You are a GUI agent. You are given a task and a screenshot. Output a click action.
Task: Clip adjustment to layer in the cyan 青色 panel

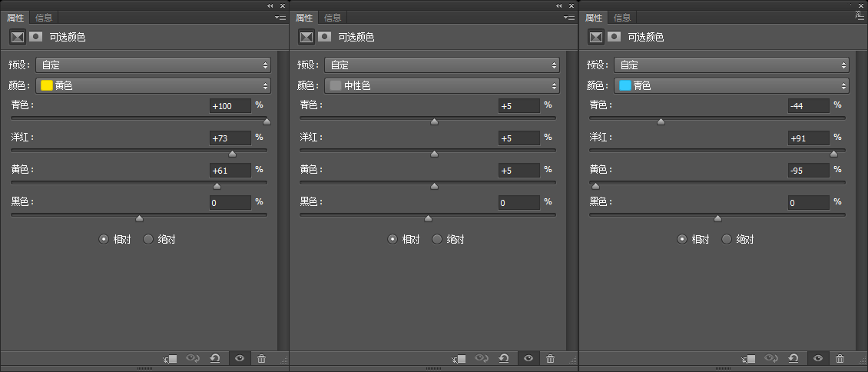tap(748, 359)
